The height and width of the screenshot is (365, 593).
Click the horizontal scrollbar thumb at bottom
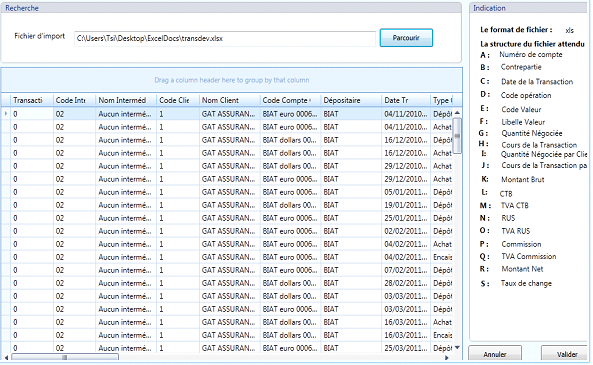pyautogui.click(x=65, y=357)
